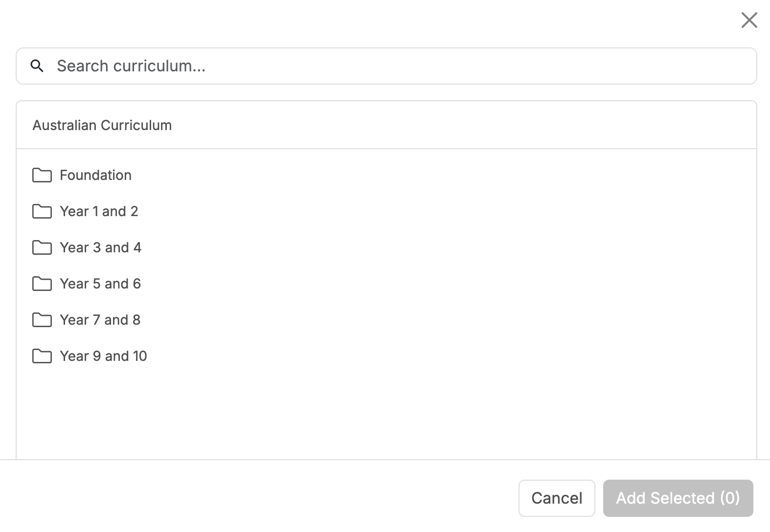Click the folder icon beside Year 5 and 6
The width and height of the screenshot is (770, 532).
[43, 284]
